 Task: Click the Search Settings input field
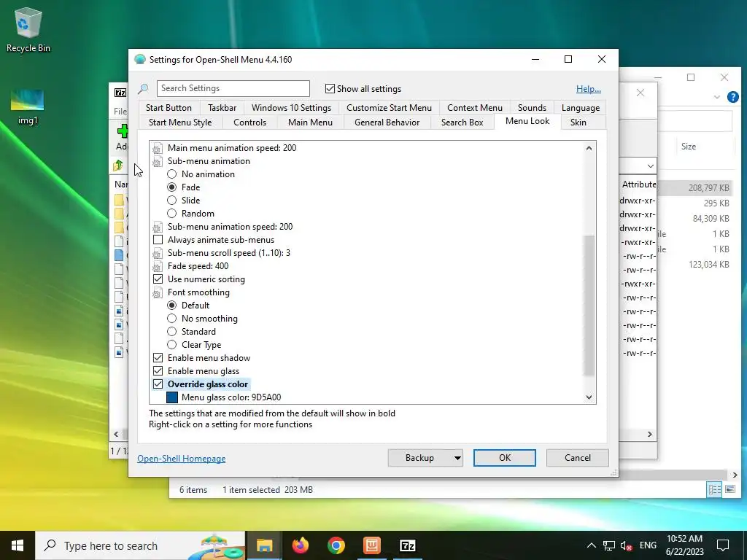tap(233, 88)
